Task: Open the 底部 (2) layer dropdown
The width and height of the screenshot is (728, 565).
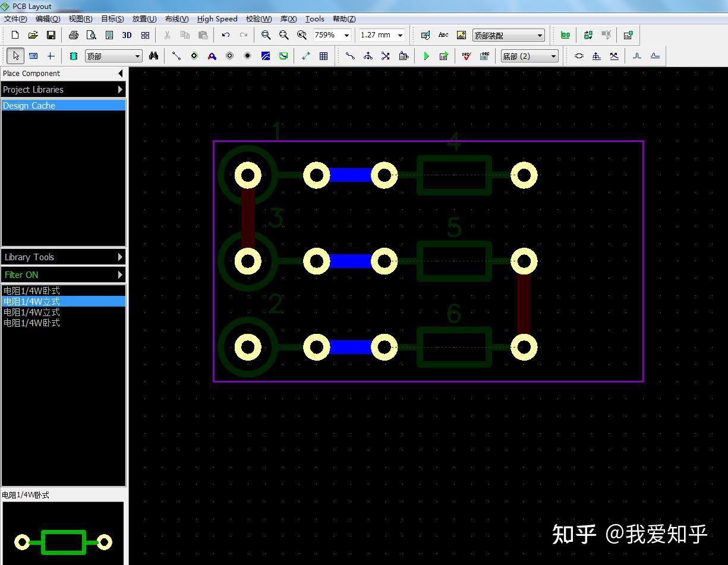Action: 553,55
